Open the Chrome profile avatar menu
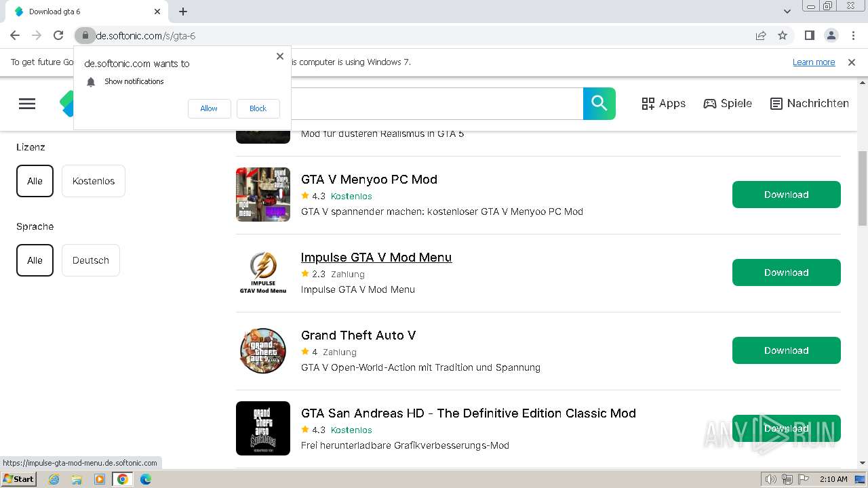The height and width of the screenshot is (488, 868). tap(831, 35)
